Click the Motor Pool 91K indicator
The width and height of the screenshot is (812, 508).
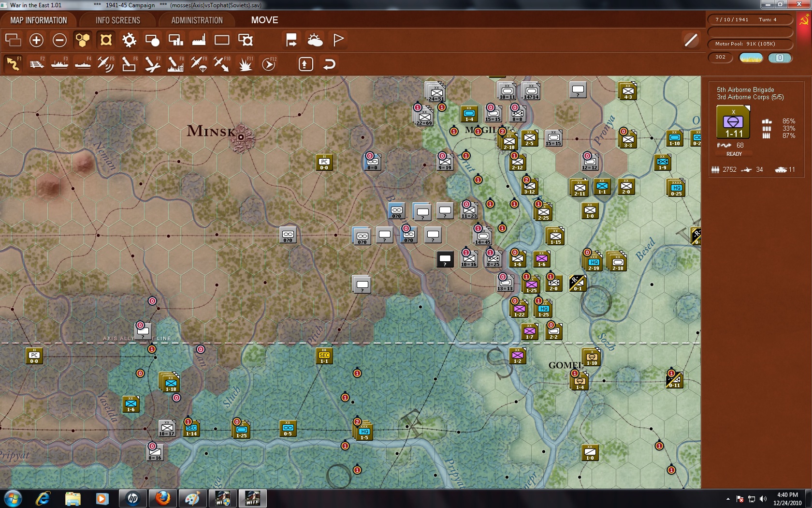coord(750,44)
